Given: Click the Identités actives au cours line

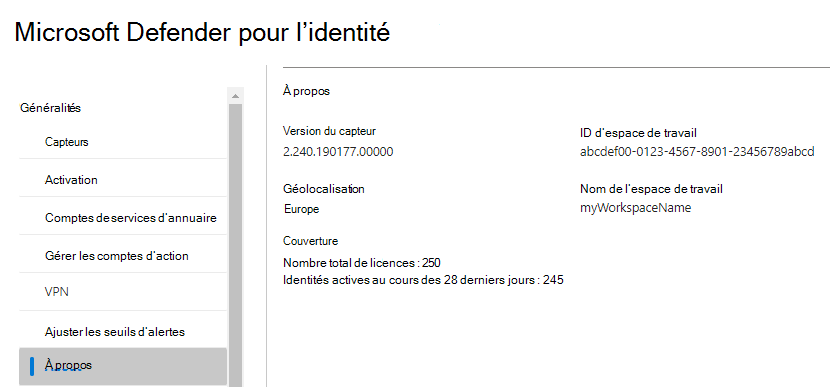Looking at the screenshot, I should [x=423, y=280].
